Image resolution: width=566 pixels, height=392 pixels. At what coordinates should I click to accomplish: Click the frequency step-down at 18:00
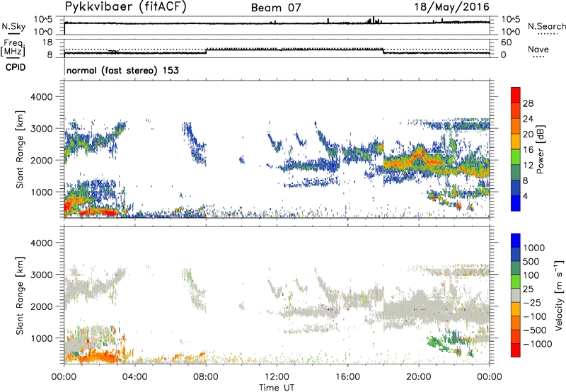(383, 51)
